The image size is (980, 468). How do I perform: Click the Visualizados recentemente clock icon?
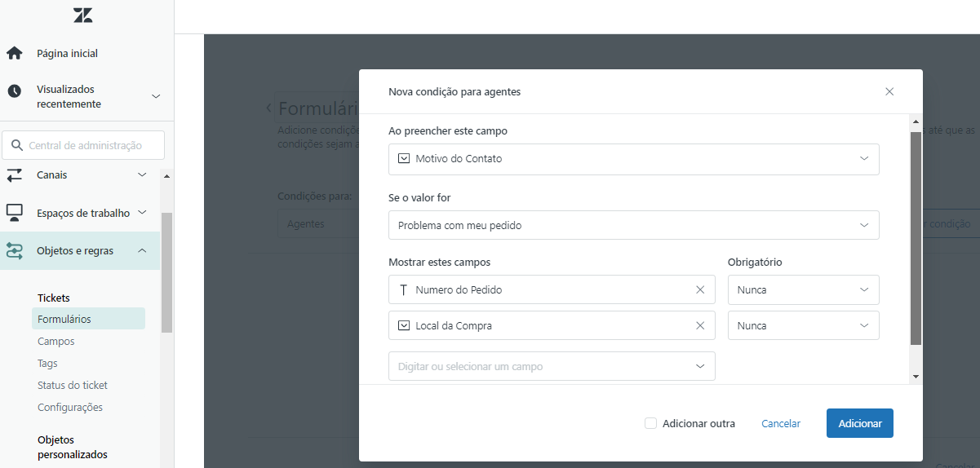click(14, 91)
